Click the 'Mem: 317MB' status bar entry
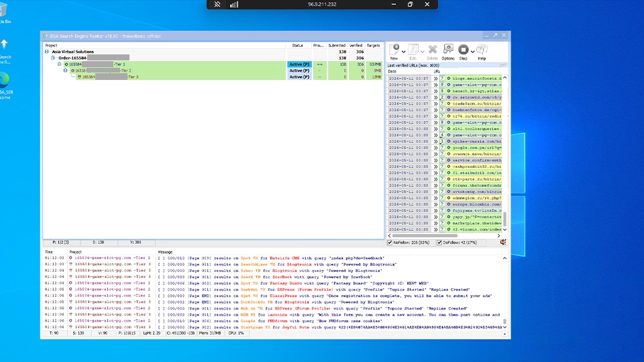 pos(210,333)
